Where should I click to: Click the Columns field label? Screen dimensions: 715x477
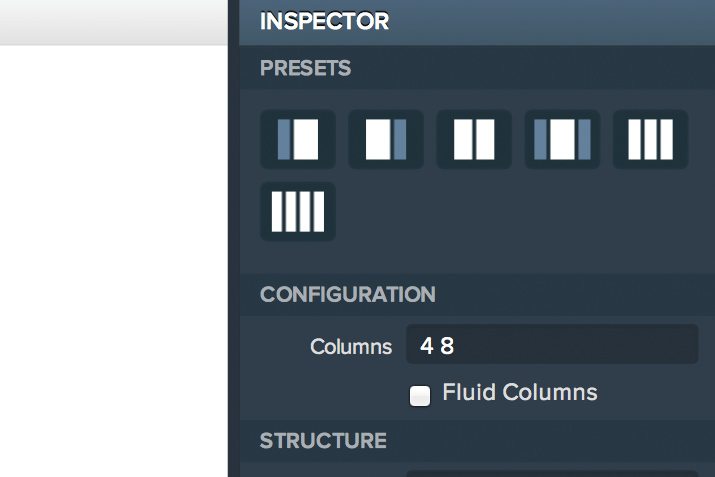click(351, 347)
